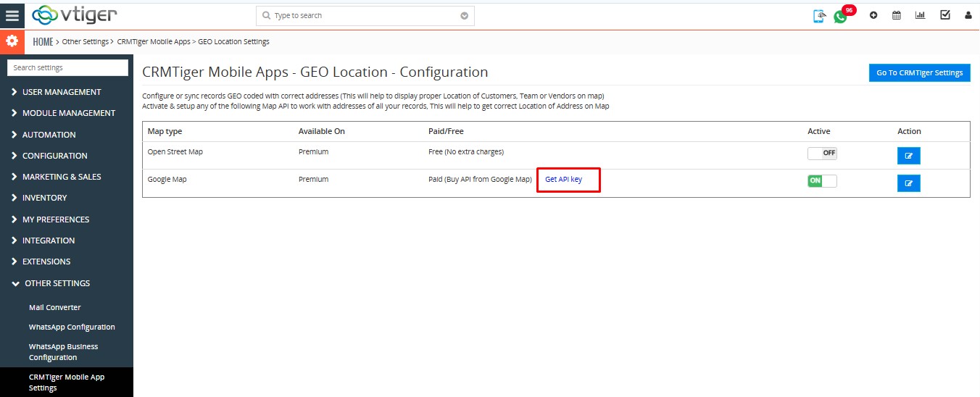Open the reports chart icon

click(921, 15)
